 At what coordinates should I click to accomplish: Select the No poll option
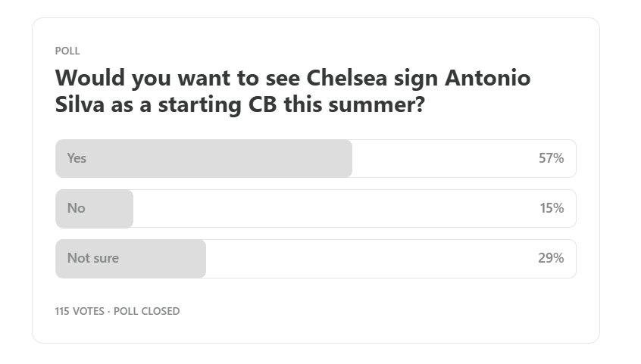click(x=316, y=208)
